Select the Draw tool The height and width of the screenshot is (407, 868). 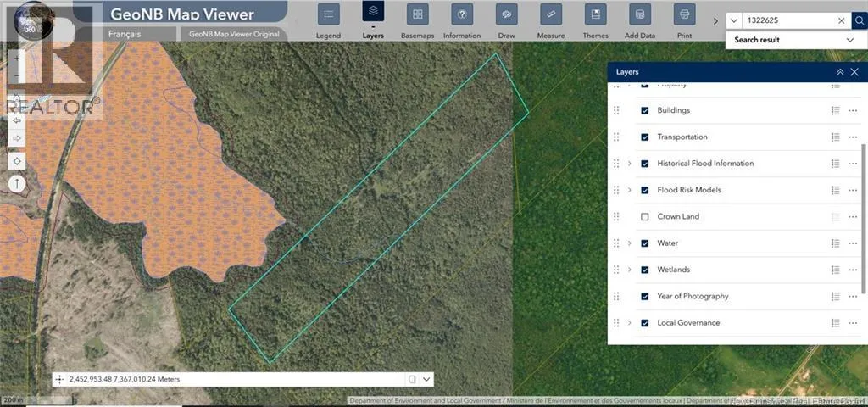(x=507, y=14)
